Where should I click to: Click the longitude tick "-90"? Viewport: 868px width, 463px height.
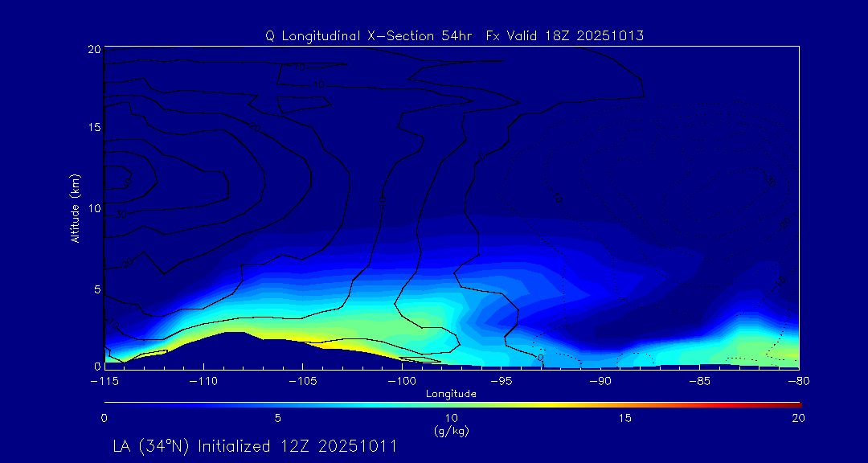600,381
